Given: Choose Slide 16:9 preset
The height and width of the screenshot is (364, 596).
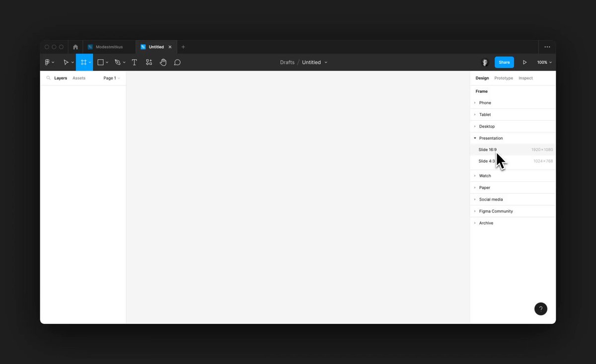Looking at the screenshot, I should pyautogui.click(x=513, y=149).
